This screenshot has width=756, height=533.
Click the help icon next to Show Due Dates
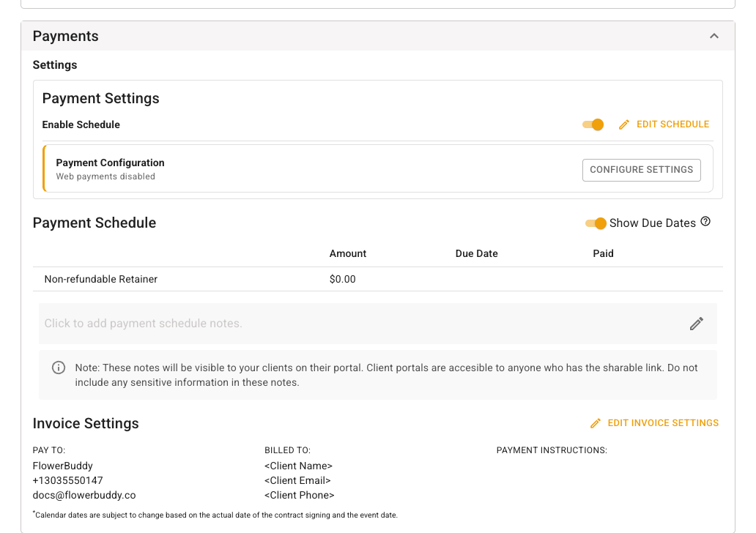[705, 222]
